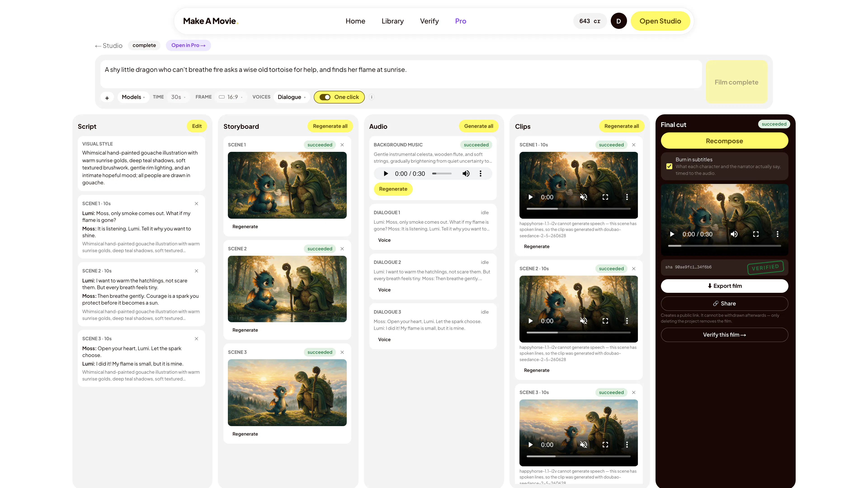Export the film
This screenshot has width=868, height=488.
coord(724,286)
